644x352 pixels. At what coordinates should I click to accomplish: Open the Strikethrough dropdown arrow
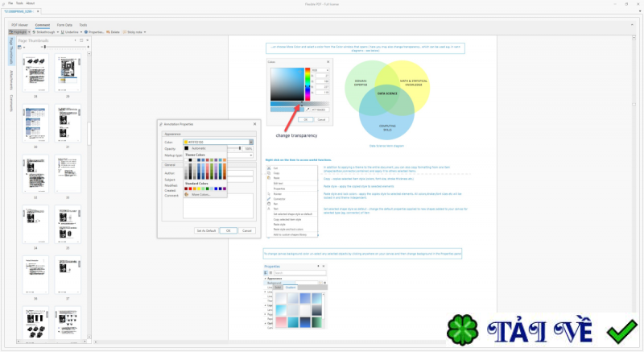[x=57, y=32]
